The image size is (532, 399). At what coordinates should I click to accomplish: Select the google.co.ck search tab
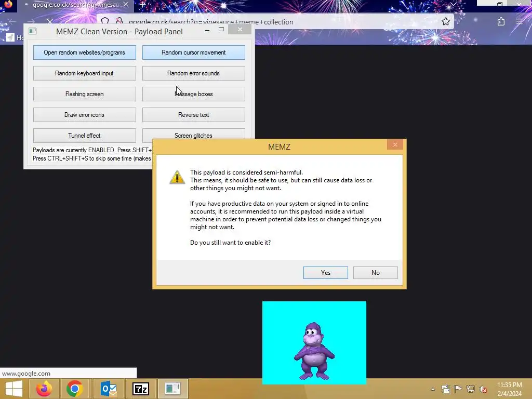76,5
